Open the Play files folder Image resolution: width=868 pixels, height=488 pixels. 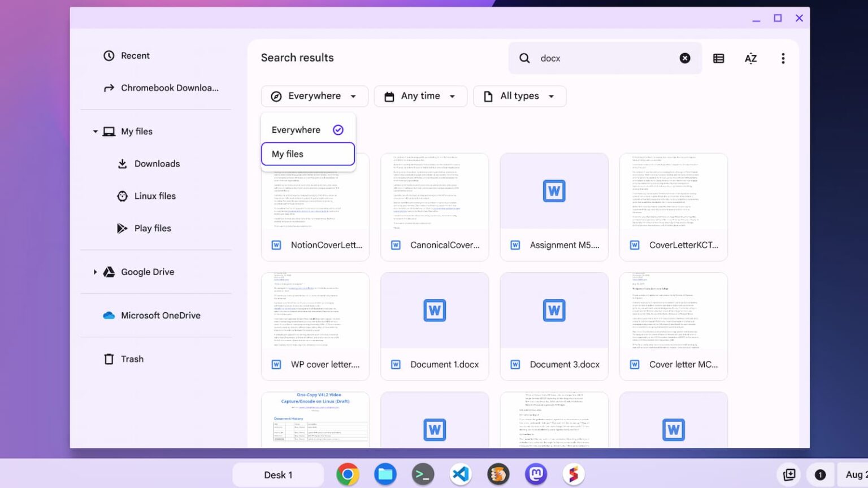144,228
